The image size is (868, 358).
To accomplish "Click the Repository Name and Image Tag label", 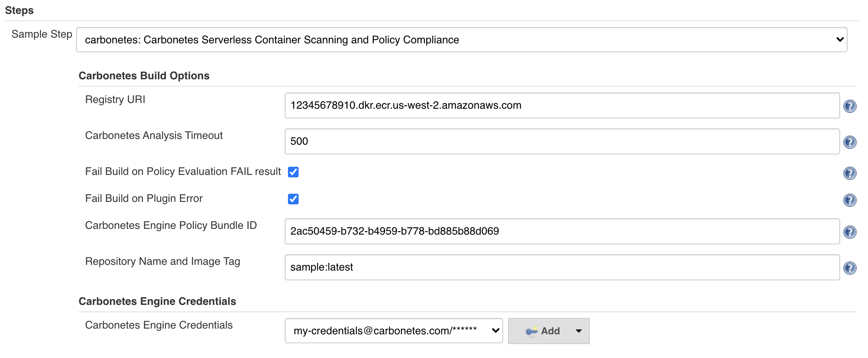I will pos(163,261).
